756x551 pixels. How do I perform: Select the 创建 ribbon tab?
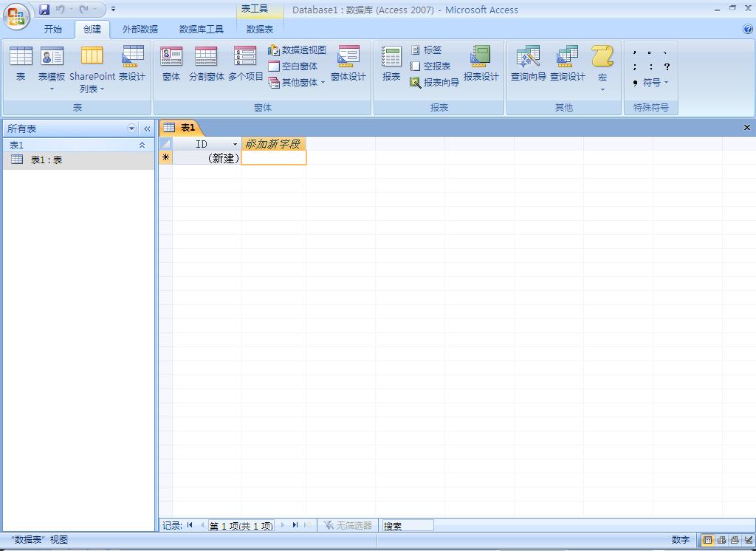[92, 30]
